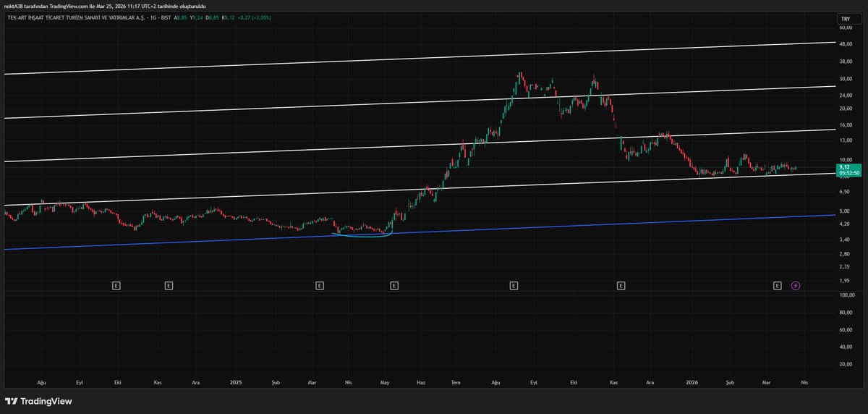The height and width of the screenshot is (414, 868).
Task: Open the earnings marker near Ağu 2025
Action: pyautogui.click(x=513, y=286)
